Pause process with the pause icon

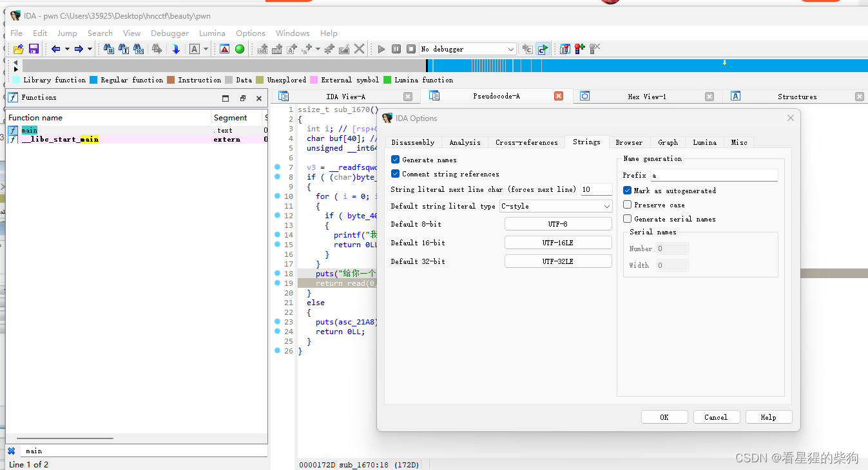[x=396, y=49]
